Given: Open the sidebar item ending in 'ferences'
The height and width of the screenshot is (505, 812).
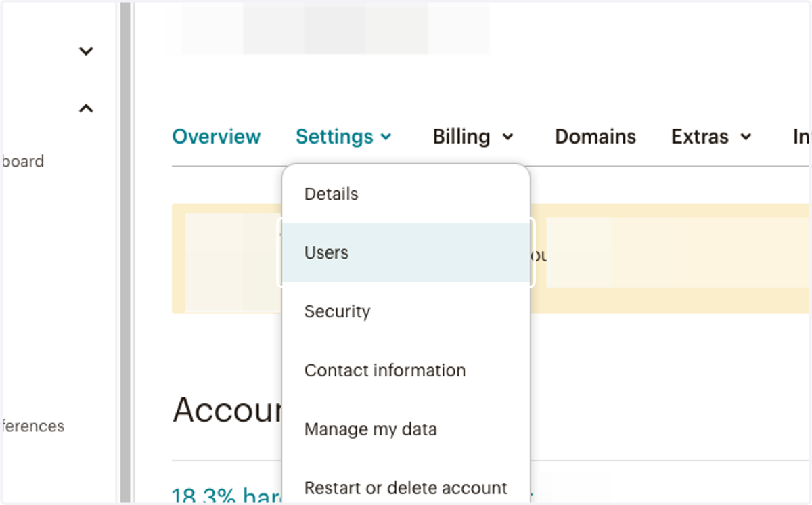Looking at the screenshot, I should click(32, 426).
